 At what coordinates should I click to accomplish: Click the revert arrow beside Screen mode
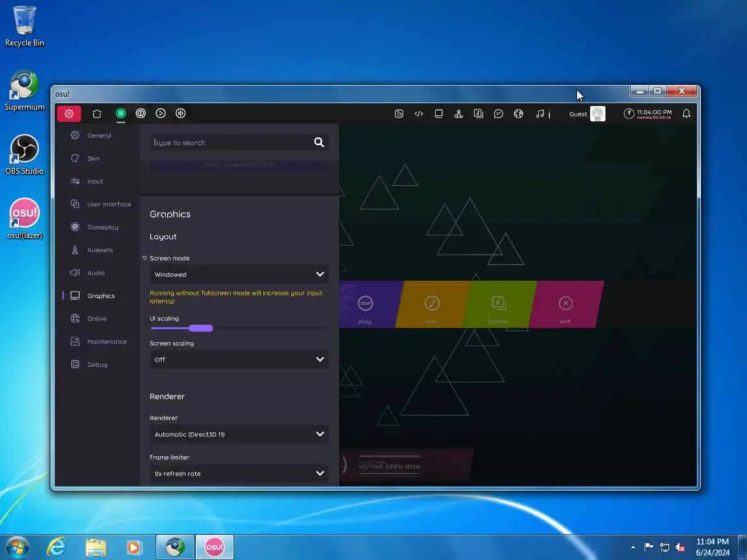tap(145, 258)
